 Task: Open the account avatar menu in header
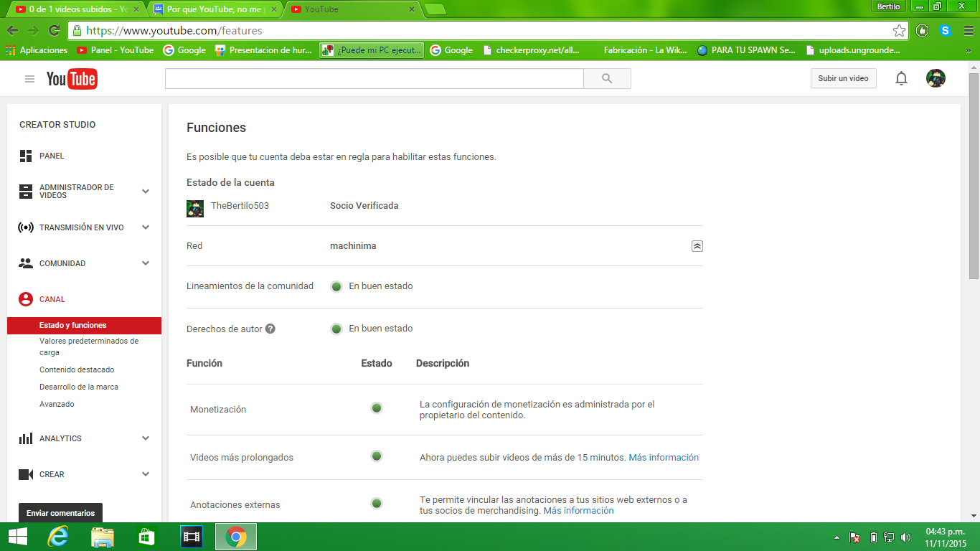coord(936,78)
